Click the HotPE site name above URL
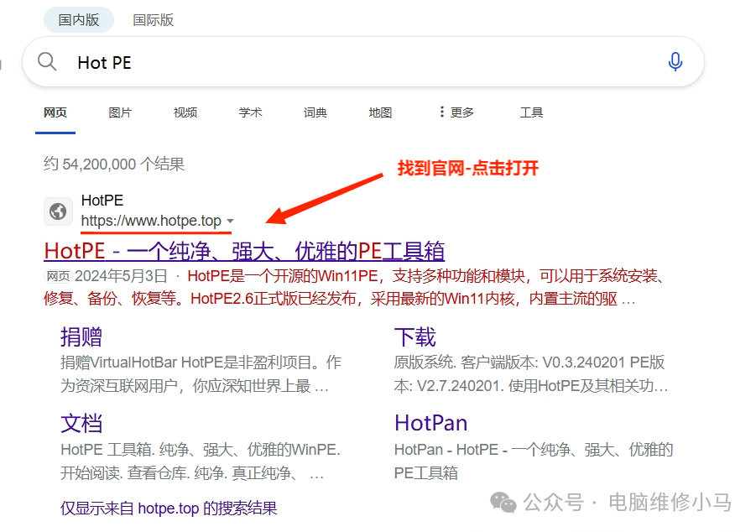This screenshot has height=532, width=756. click(102, 201)
